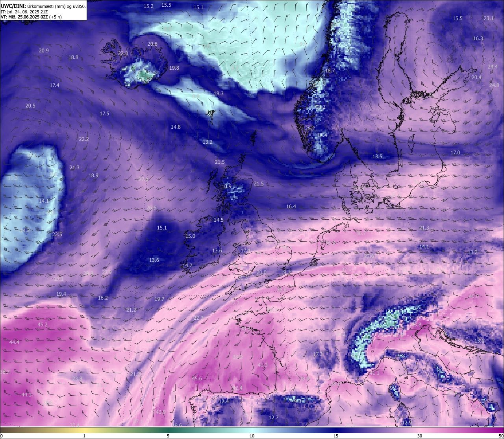
Task: Click the 30 tick on the color scale
Action: [x=420, y=436]
